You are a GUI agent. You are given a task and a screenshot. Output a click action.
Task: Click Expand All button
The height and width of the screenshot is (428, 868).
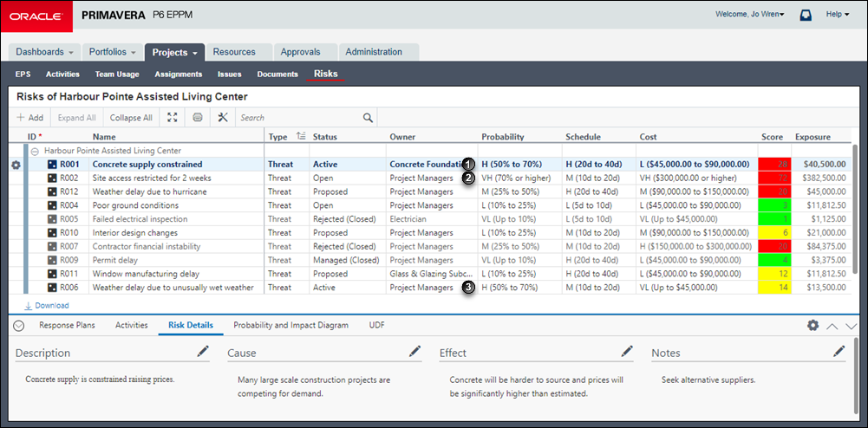click(77, 118)
